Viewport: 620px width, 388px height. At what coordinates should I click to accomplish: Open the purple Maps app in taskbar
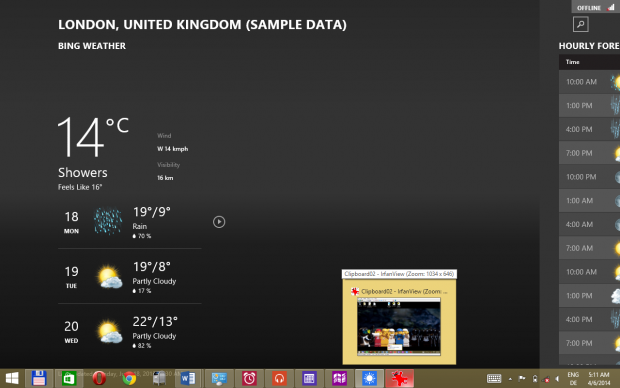[x=339, y=379]
